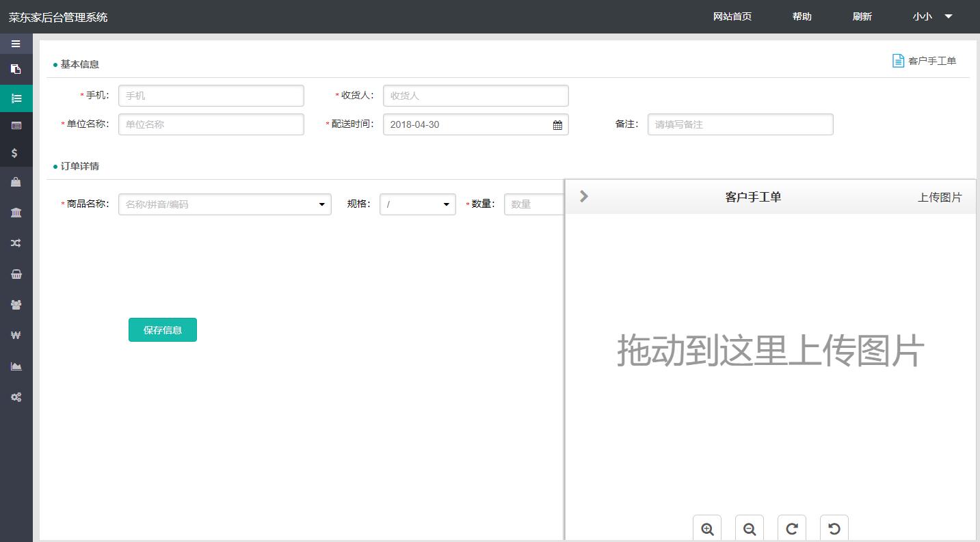Click the shuffle arrows sidebar icon
Viewport: 980px width, 542px height.
click(16, 243)
